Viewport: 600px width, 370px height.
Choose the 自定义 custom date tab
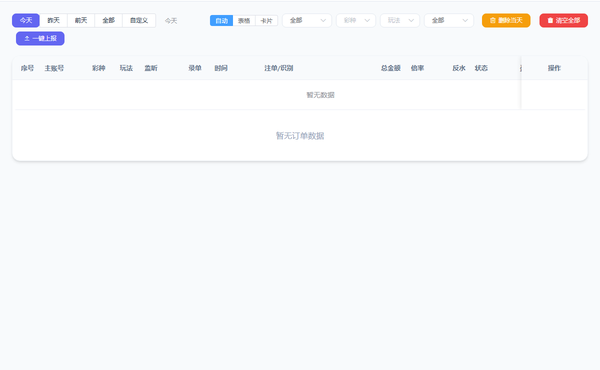tap(139, 20)
